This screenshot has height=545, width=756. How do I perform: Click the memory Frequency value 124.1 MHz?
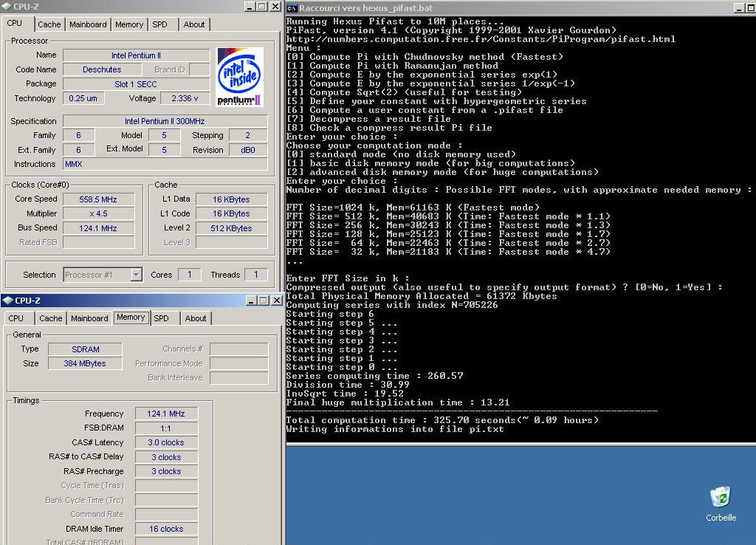pyautogui.click(x=166, y=414)
